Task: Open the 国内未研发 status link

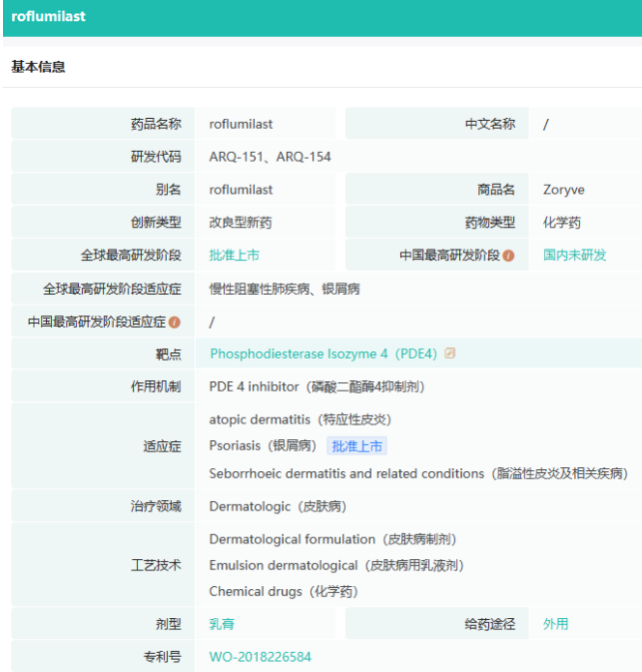Action: [x=574, y=256]
